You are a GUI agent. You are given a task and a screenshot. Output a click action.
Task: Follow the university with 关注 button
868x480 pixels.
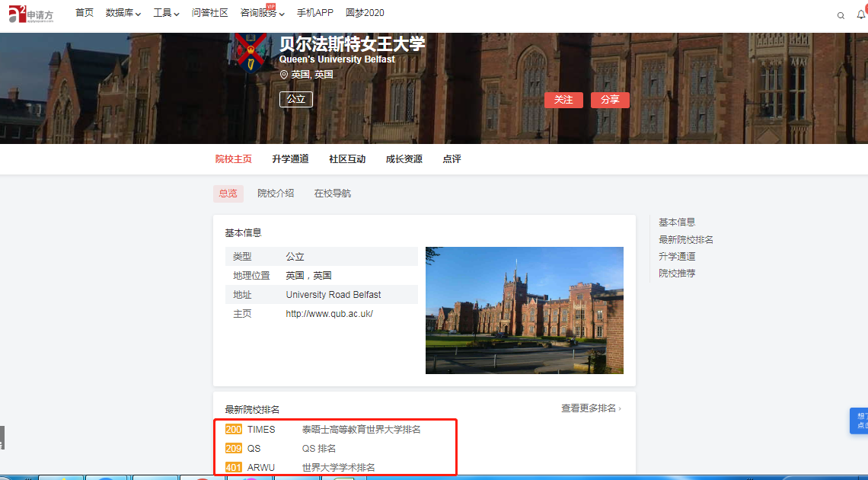click(x=563, y=100)
